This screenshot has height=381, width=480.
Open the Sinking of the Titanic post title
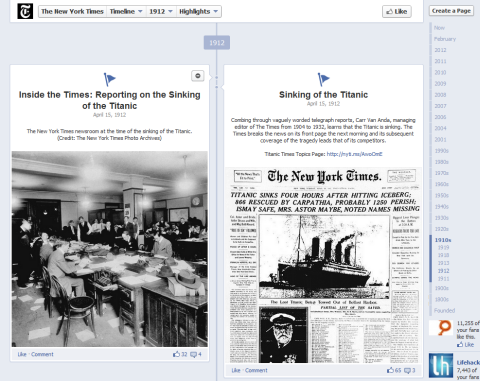pos(323,95)
